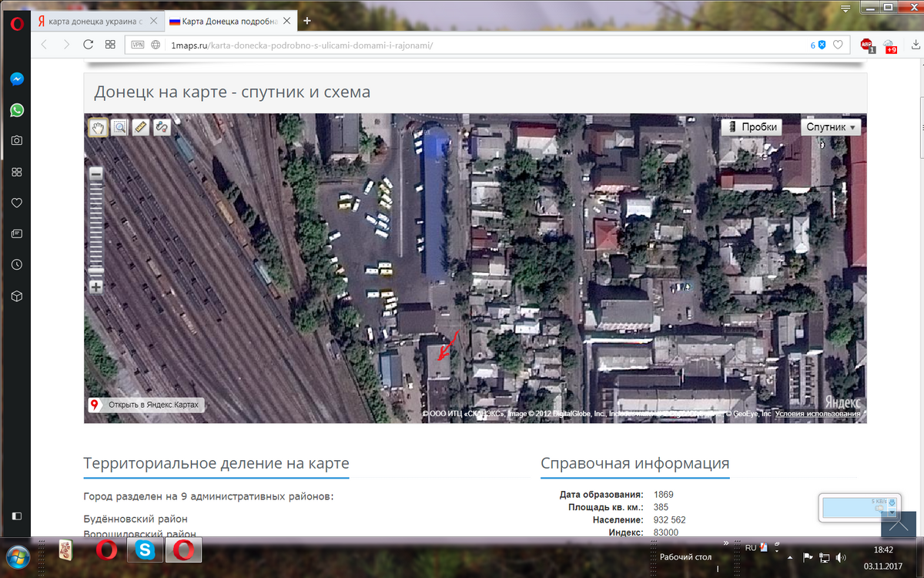Open the Adblock Plus extension icon

(867, 45)
